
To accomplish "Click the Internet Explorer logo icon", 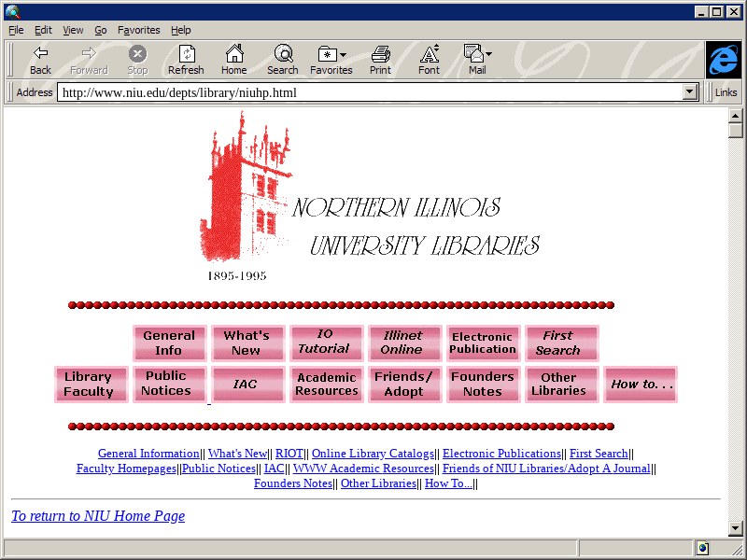I will [x=723, y=60].
